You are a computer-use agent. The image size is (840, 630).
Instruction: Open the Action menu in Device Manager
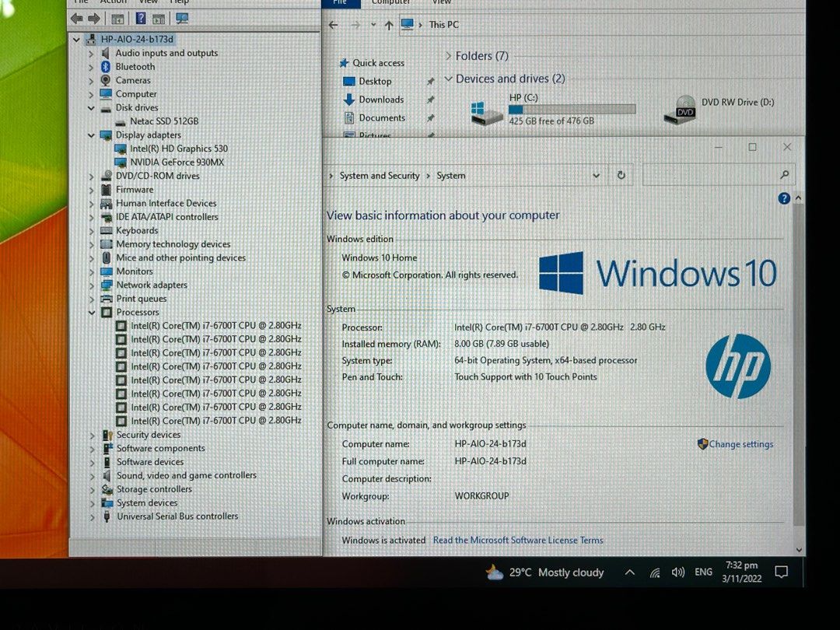tap(114, 2)
